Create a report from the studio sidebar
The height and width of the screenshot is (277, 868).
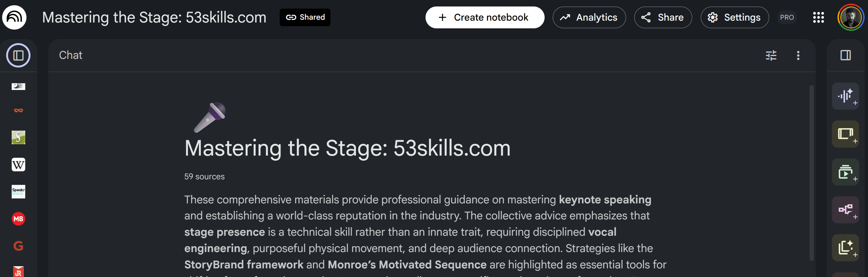click(845, 248)
